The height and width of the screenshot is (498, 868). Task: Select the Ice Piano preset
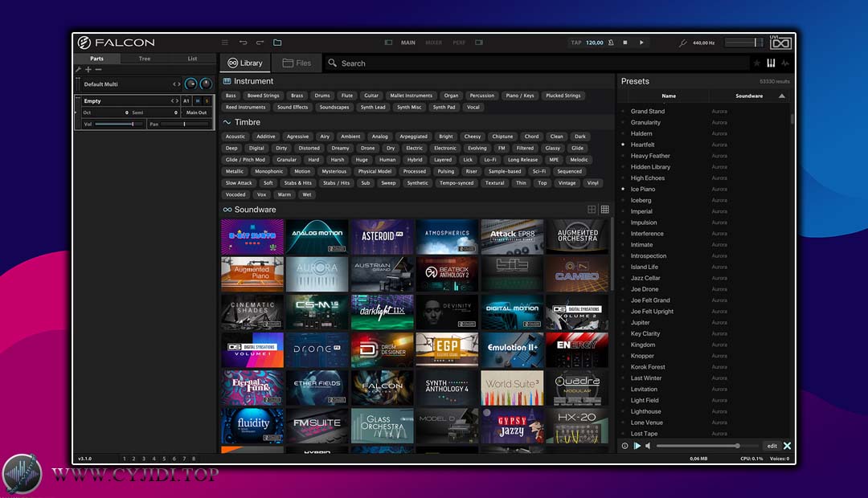pos(643,189)
